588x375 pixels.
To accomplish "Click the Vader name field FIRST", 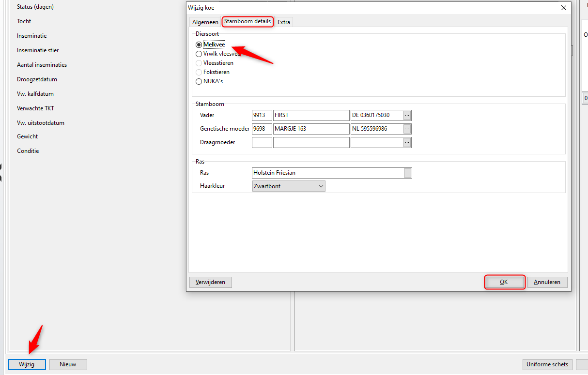I will [311, 115].
